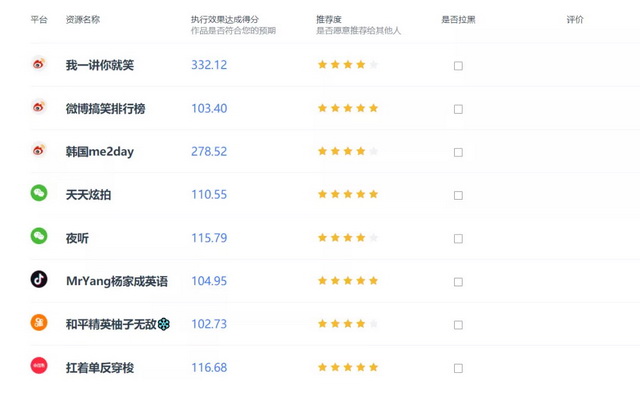Set fifth star rating for 我一讲你就笑

373,64
